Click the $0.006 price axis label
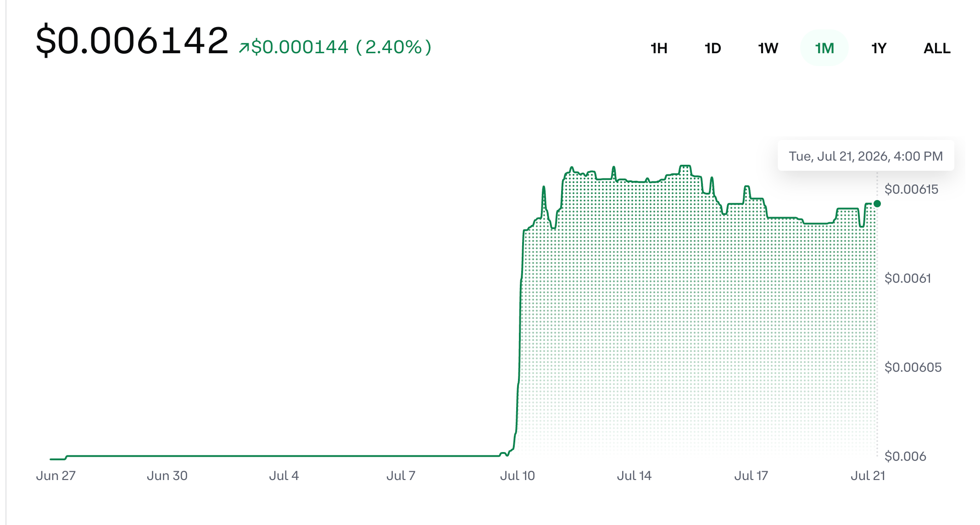 (x=905, y=456)
